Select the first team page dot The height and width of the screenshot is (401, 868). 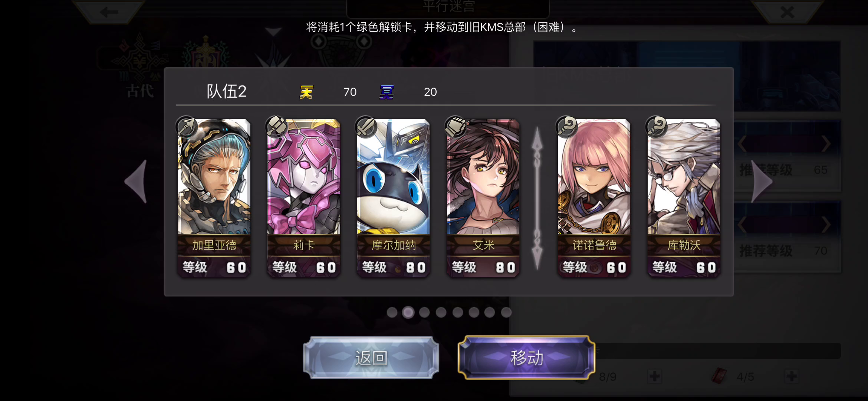click(392, 312)
